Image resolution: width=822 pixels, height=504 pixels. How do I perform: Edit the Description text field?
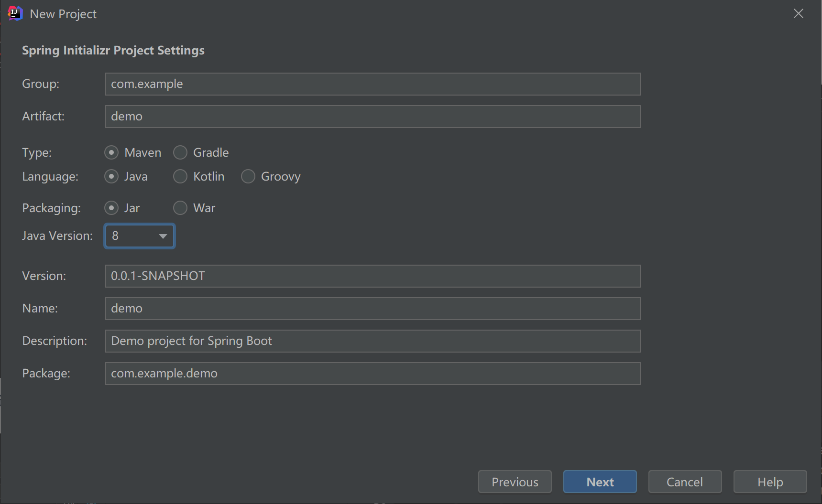[x=373, y=341]
